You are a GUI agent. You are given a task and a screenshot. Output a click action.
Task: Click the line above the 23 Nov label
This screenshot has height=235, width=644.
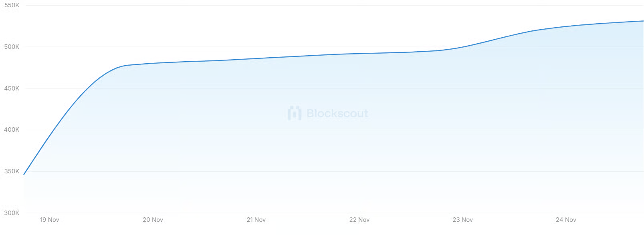coord(463,47)
